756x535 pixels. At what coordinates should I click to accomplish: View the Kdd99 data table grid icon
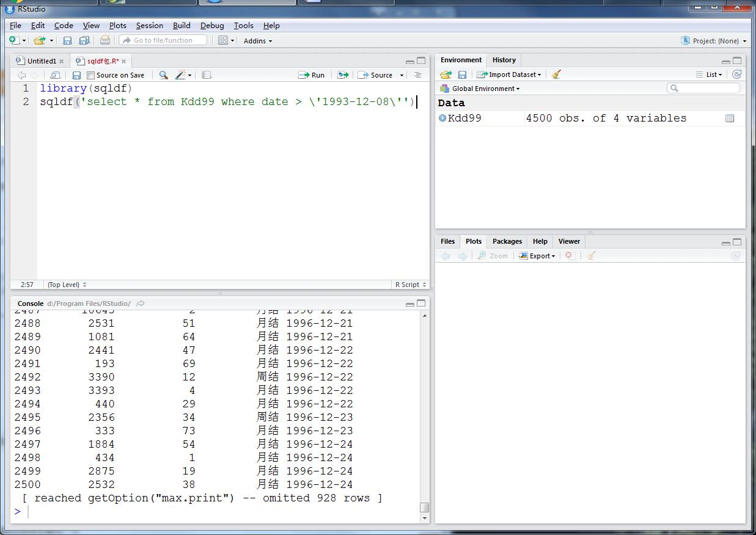click(x=729, y=118)
